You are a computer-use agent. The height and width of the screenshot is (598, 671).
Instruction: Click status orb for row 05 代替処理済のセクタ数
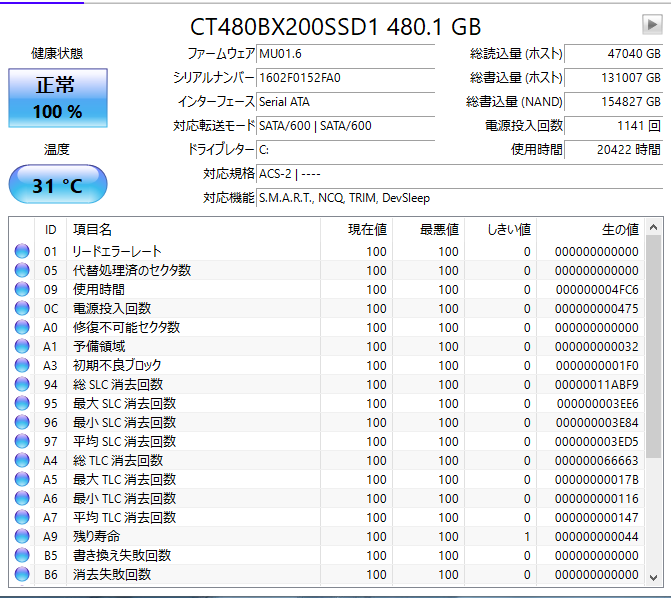pyautogui.click(x=22, y=270)
